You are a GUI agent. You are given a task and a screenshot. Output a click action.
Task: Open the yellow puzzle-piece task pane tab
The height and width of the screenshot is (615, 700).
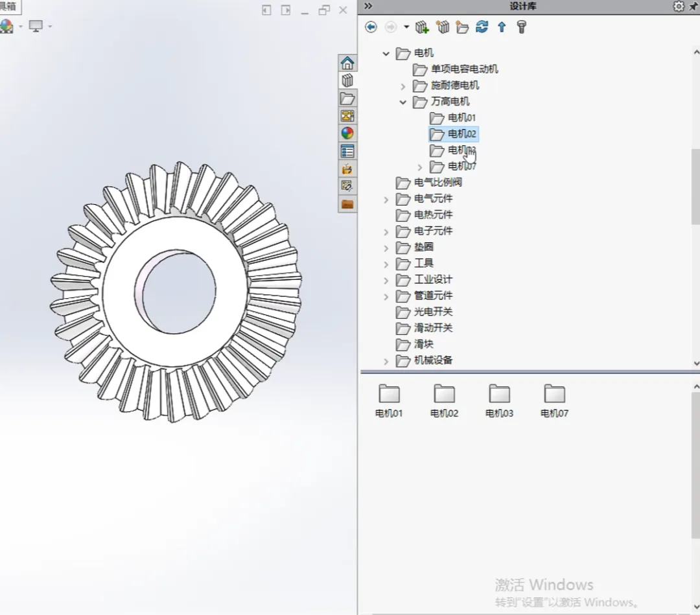click(x=347, y=168)
